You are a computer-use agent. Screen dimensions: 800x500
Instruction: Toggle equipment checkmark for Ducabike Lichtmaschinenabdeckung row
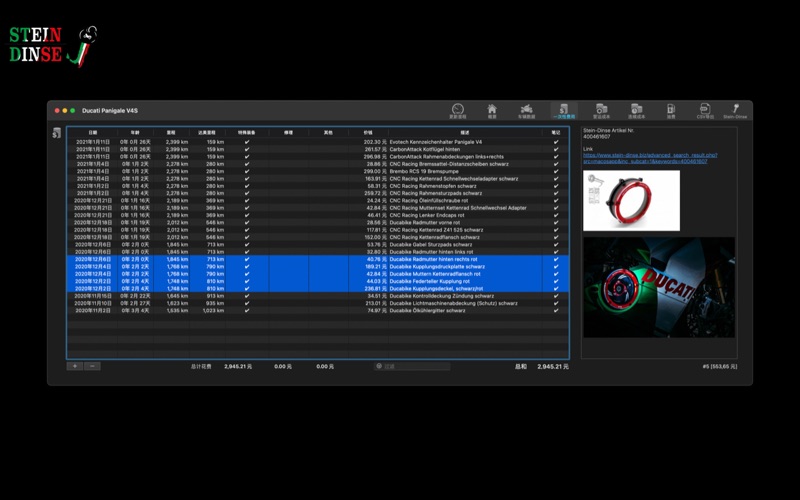(247, 304)
